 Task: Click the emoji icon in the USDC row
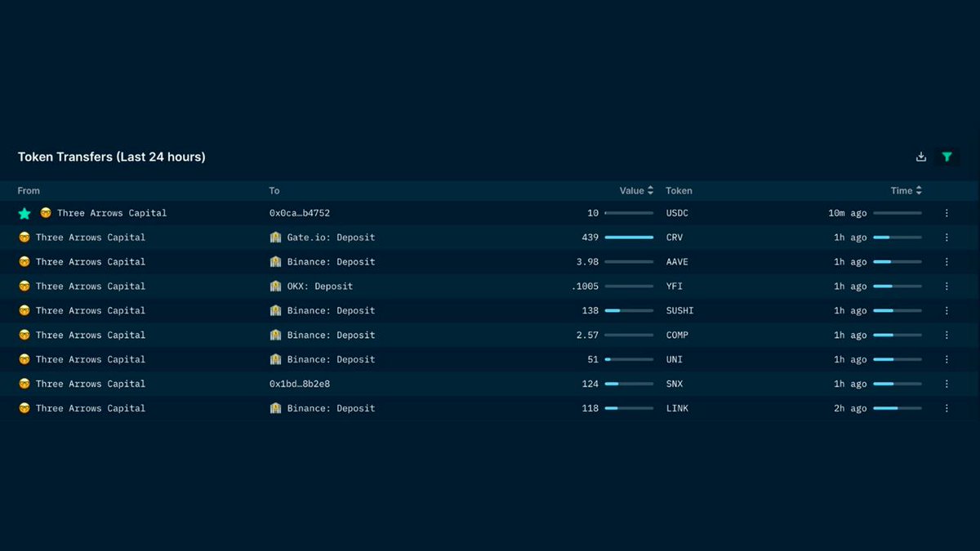coord(46,213)
